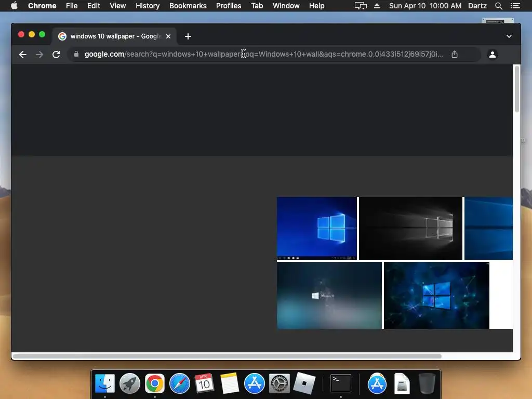This screenshot has width=532, height=399.
Task: Open the Window menu
Action: pos(286,6)
